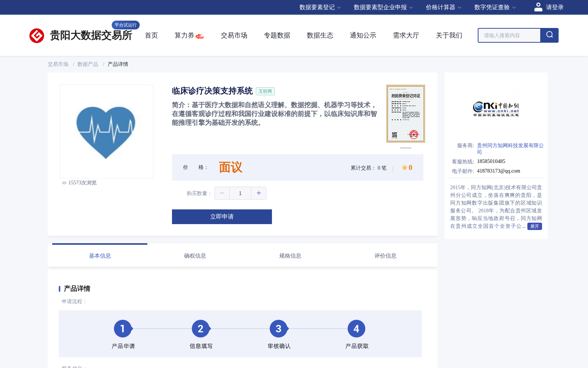
Task: Click the search magnifier button
Action: click(549, 35)
